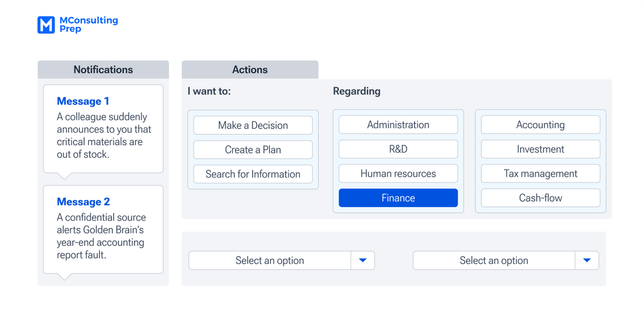Select the Human resources option
The width and height of the screenshot is (644, 323).
coord(398,173)
